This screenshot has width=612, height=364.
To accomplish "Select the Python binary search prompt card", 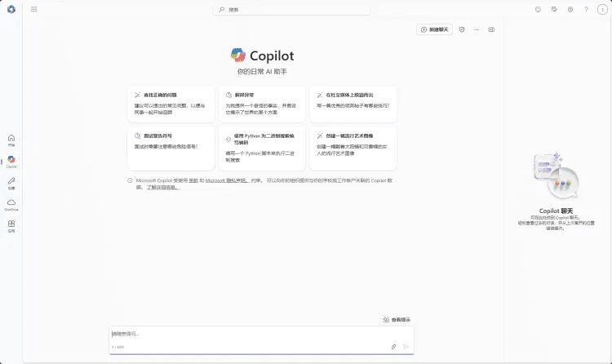I will pos(262,149).
